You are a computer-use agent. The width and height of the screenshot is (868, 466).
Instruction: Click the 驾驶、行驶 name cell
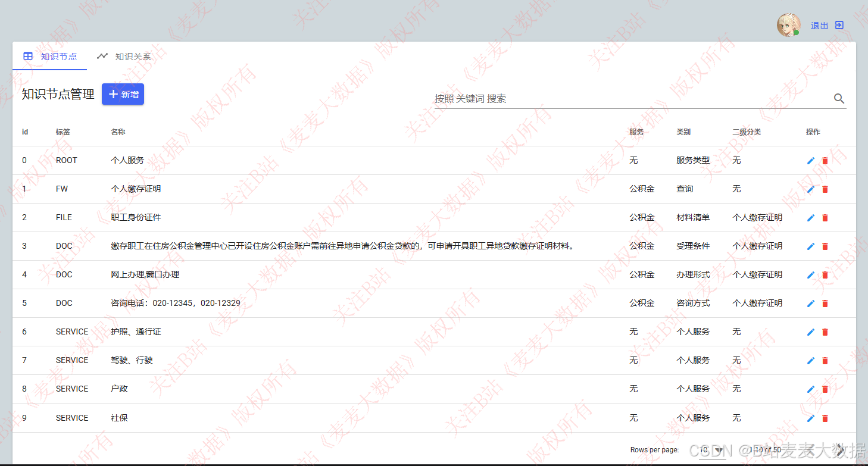tap(132, 361)
